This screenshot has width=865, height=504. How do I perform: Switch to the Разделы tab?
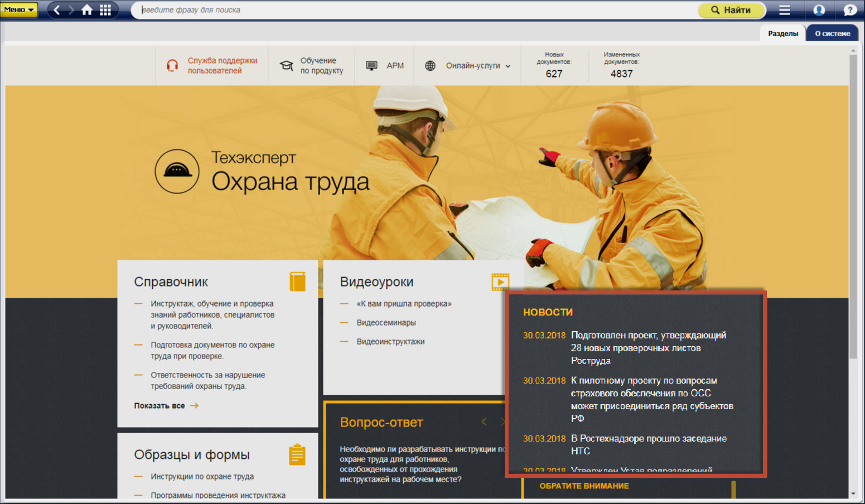[x=782, y=33]
